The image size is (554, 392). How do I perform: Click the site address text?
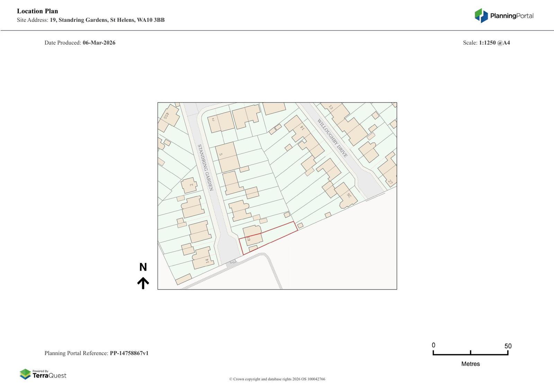click(91, 20)
